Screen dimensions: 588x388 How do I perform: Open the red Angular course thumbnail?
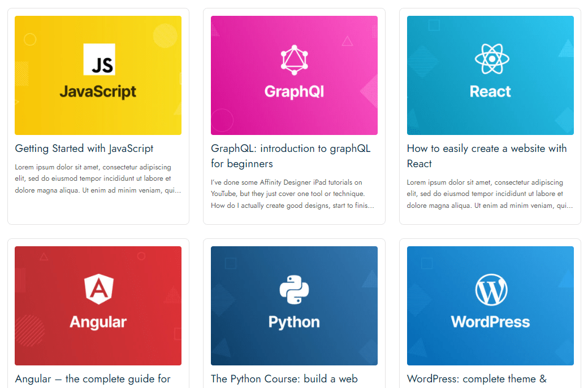pos(98,345)
